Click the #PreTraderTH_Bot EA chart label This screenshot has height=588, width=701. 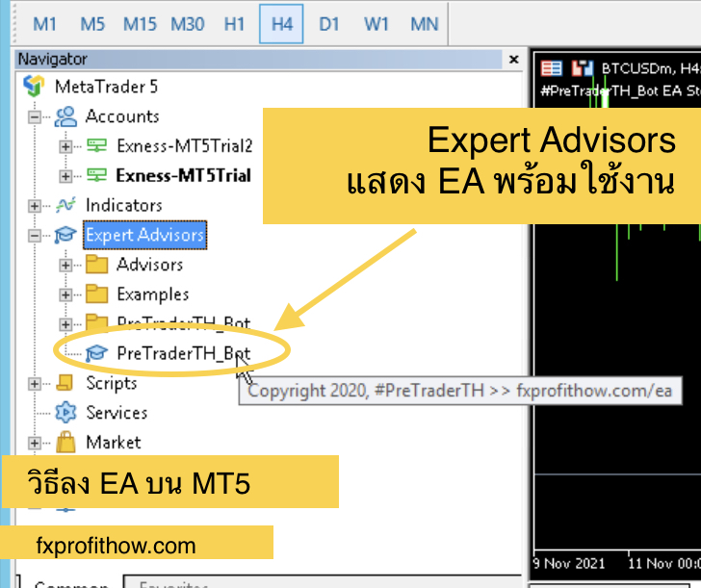(x=620, y=91)
